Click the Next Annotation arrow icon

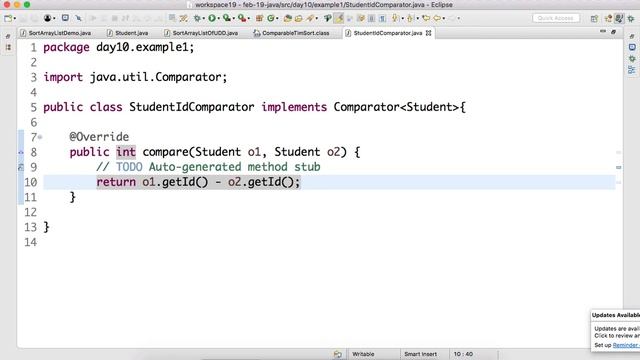(395, 18)
